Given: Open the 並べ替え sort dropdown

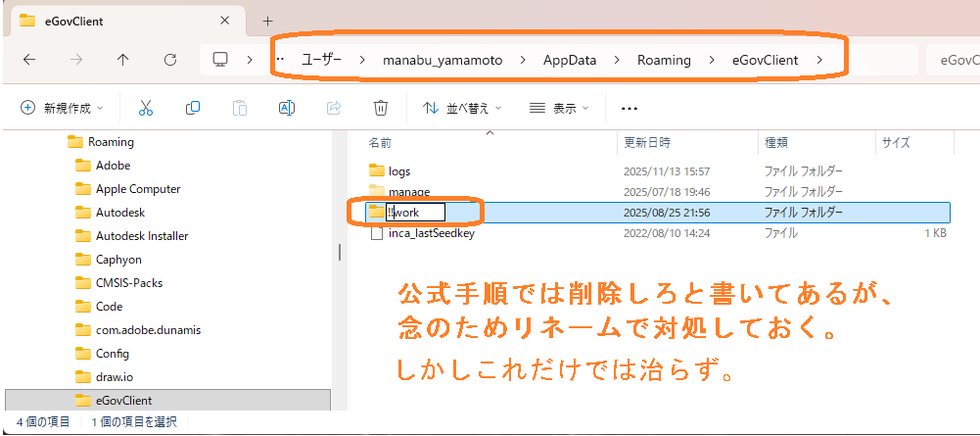Looking at the screenshot, I should [x=462, y=109].
